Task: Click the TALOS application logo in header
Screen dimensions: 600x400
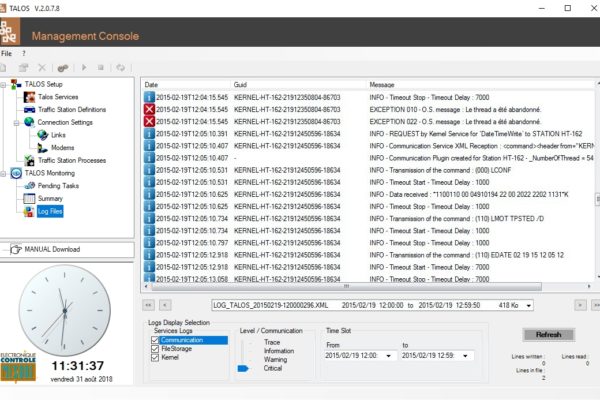Action: [x=10, y=32]
